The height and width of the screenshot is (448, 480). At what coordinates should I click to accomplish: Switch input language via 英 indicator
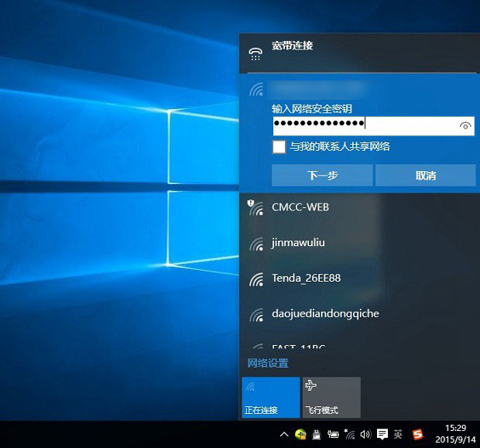(x=398, y=434)
